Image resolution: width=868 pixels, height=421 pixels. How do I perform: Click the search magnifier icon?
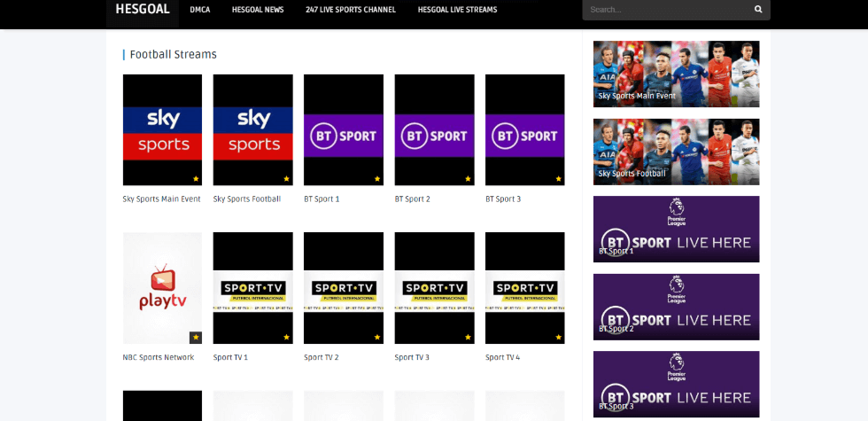click(758, 10)
